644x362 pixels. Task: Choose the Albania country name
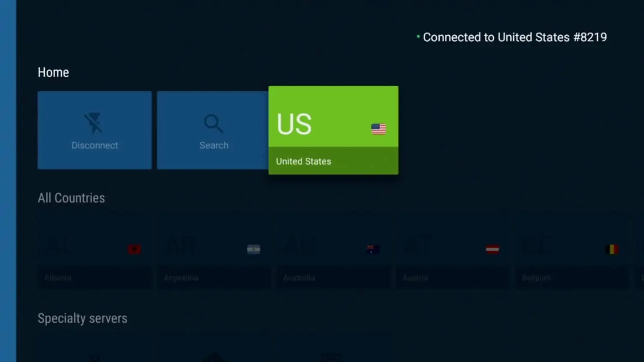click(x=58, y=278)
